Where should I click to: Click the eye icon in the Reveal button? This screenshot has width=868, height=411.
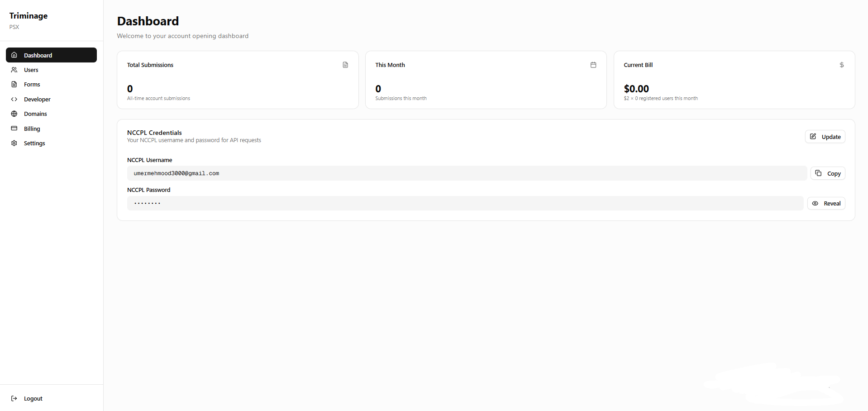click(815, 203)
